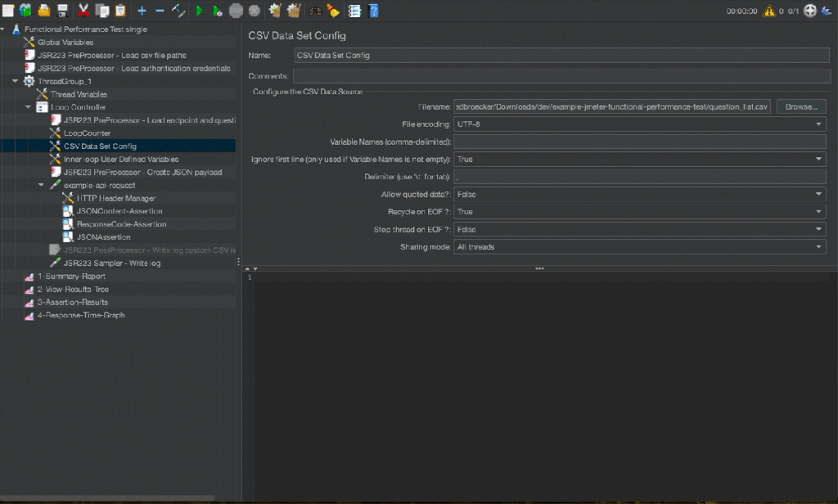Open the Search binoculars tool
The width and height of the screenshot is (838, 504).
[x=315, y=11]
